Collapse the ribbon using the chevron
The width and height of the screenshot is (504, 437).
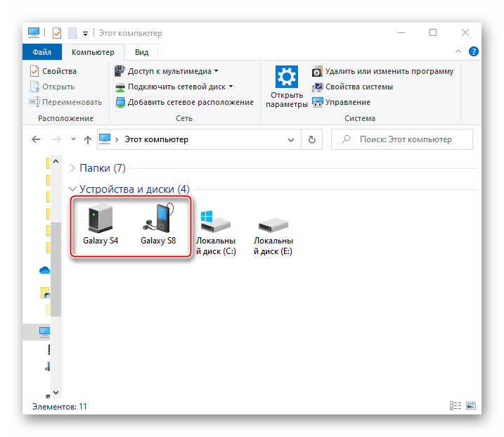pos(460,52)
